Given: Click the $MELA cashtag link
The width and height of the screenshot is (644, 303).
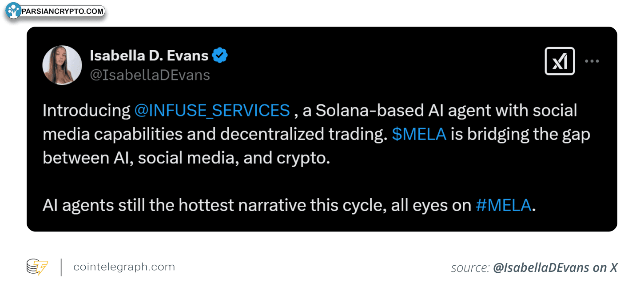Looking at the screenshot, I should pyautogui.click(x=419, y=134).
